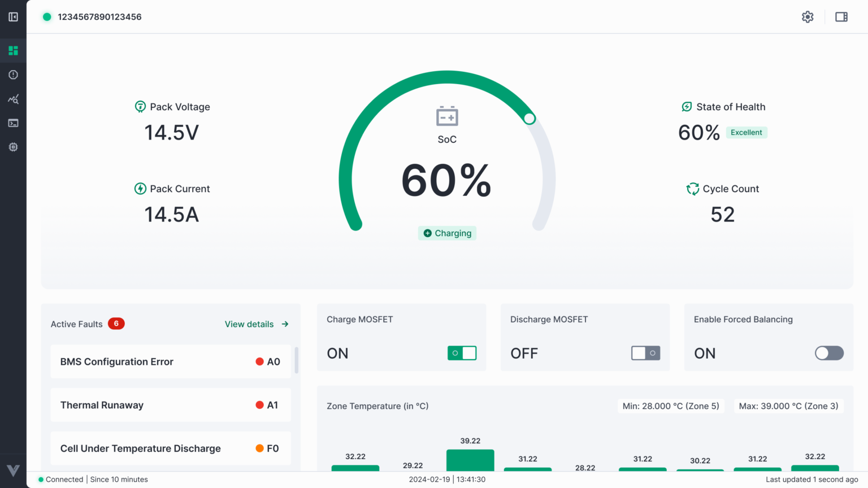Collapse the left sidebar panel icon

pyautogui.click(x=13, y=17)
